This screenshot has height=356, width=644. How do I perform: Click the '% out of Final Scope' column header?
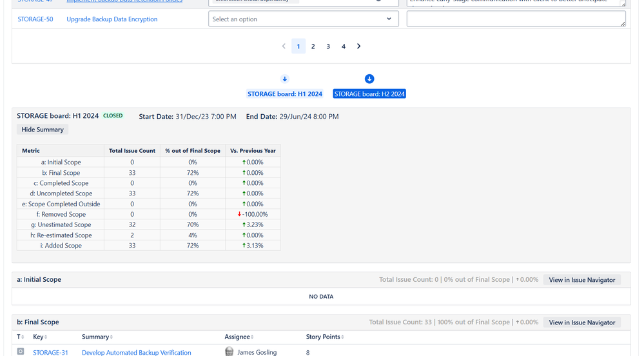coord(193,151)
